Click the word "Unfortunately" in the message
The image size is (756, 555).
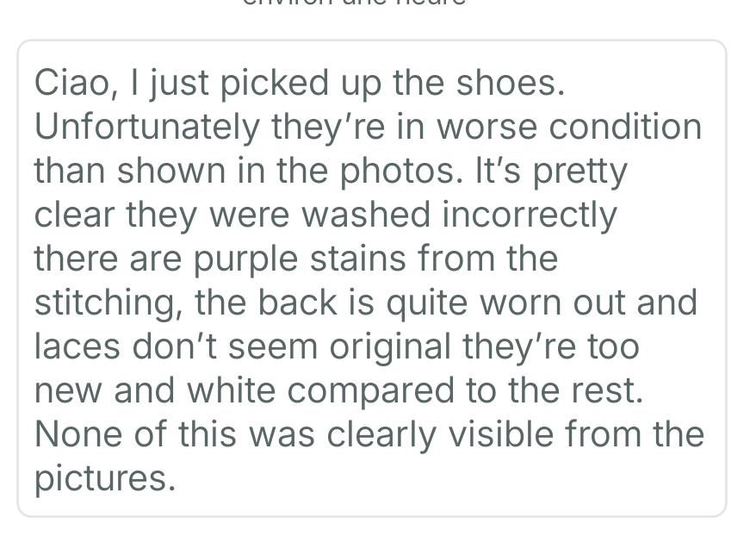pyautogui.click(x=147, y=127)
